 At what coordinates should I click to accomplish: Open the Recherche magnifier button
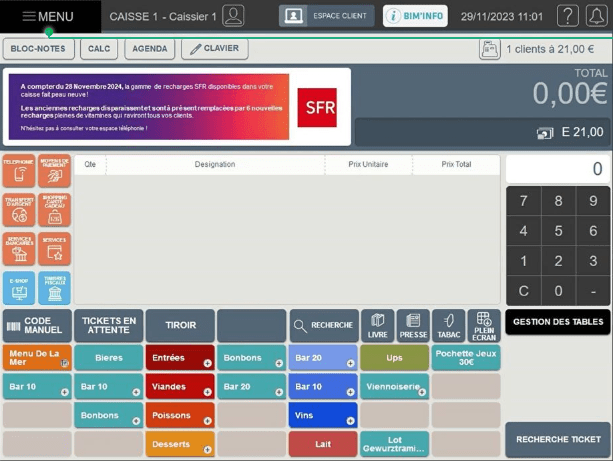click(x=324, y=326)
